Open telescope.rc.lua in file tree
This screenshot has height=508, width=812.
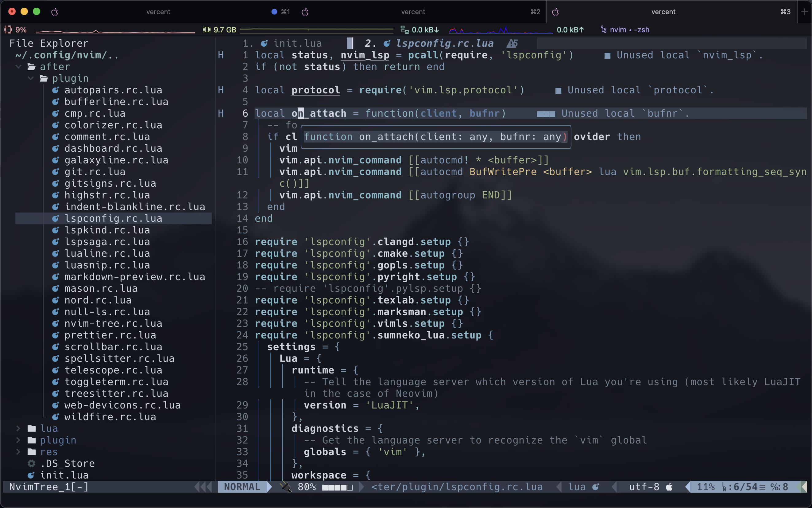click(113, 370)
